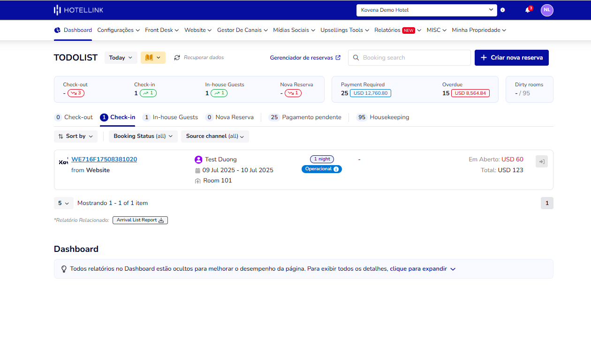
Task: Open the yellow book icon dropdown
Action: [153, 58]
